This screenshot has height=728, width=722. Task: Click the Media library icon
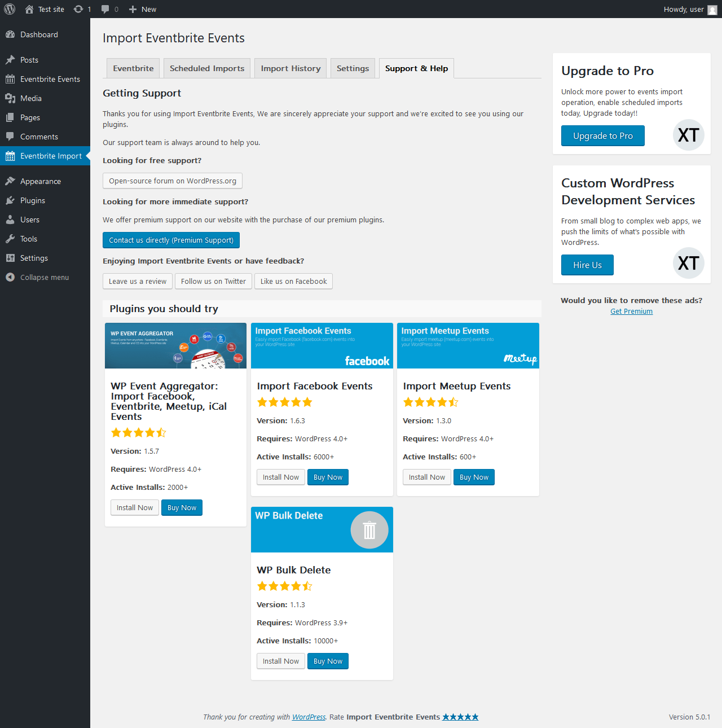pos(10,98)
